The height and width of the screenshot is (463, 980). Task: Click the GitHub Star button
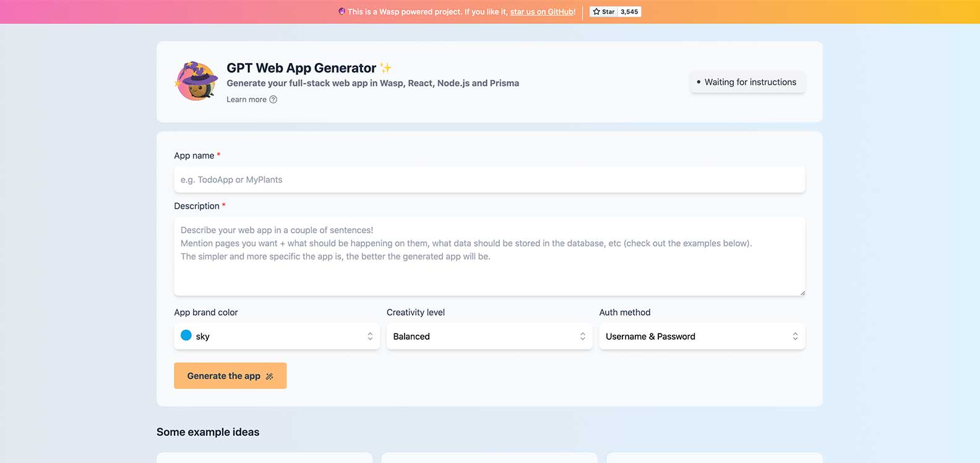tap(604, 12)
